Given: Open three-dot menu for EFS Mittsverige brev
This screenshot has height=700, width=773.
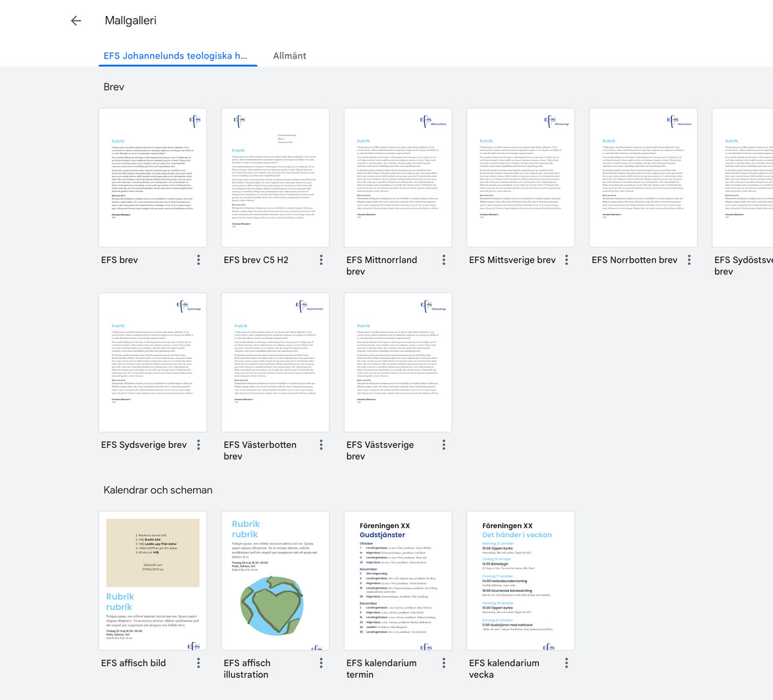Looking at the screenshot, I should pos(566,260).
